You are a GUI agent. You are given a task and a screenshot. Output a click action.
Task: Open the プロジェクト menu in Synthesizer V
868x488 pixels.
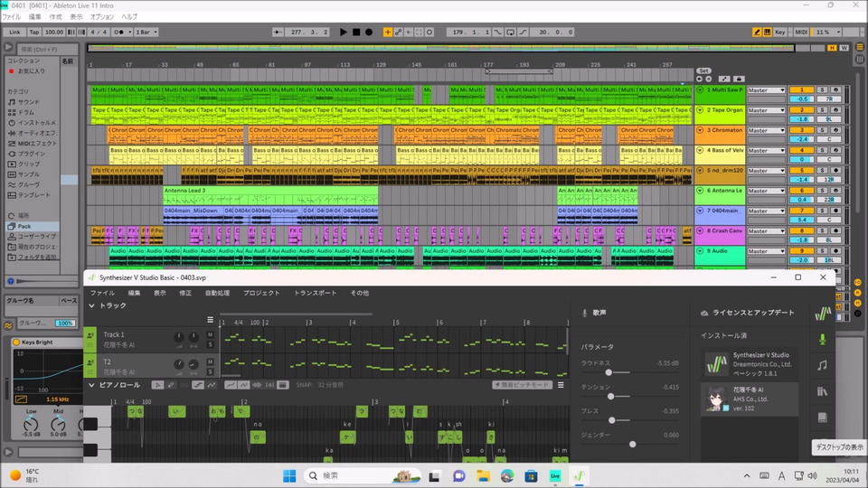pyautogui.click(x=261, y=293)
